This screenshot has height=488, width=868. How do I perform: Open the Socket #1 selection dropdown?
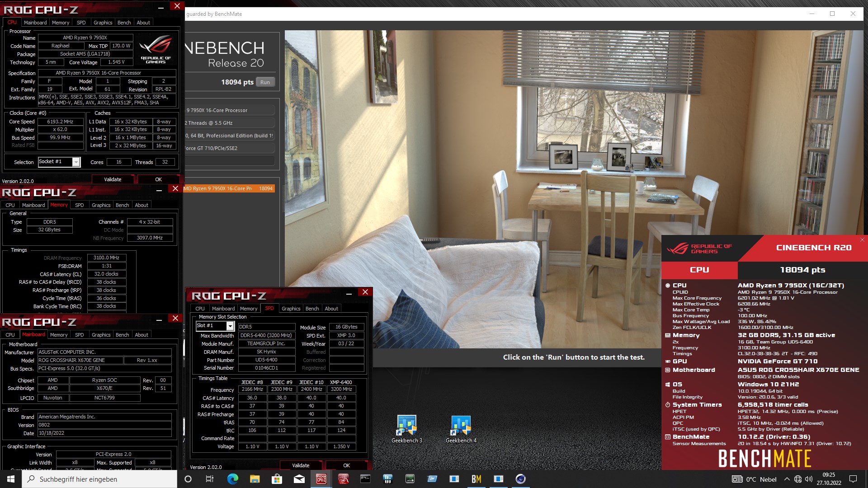click(76, 162)
